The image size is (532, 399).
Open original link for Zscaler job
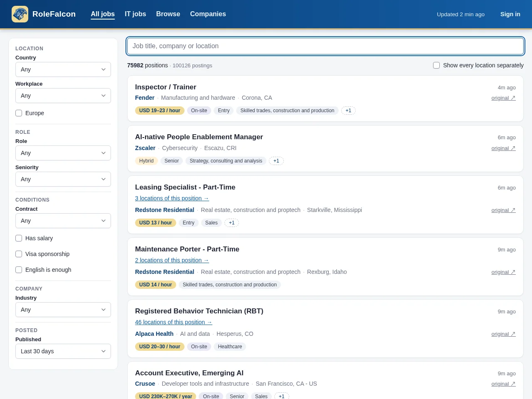pyautogui.click(x=503, y=148)
